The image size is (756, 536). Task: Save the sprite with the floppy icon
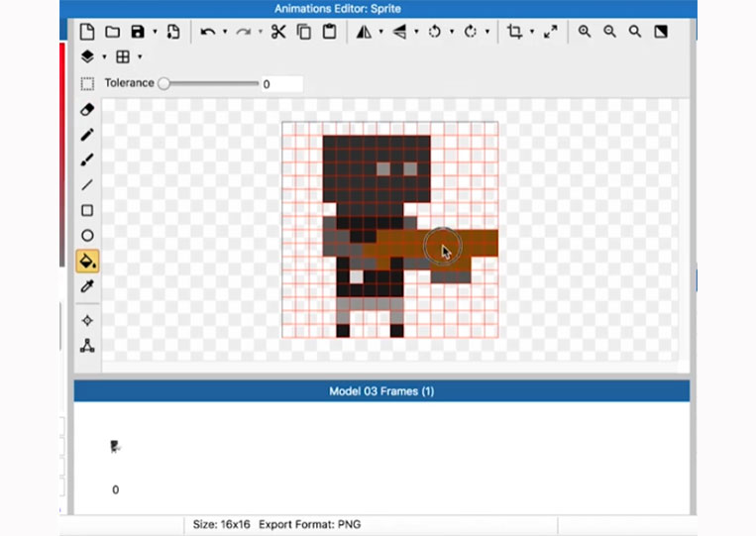coord(138,32)
